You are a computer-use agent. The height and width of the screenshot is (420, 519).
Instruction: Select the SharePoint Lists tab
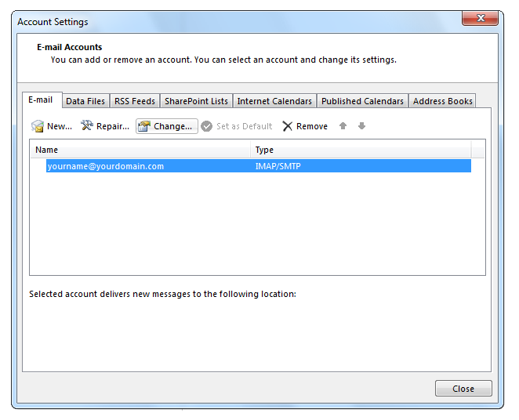pos(196,101)
